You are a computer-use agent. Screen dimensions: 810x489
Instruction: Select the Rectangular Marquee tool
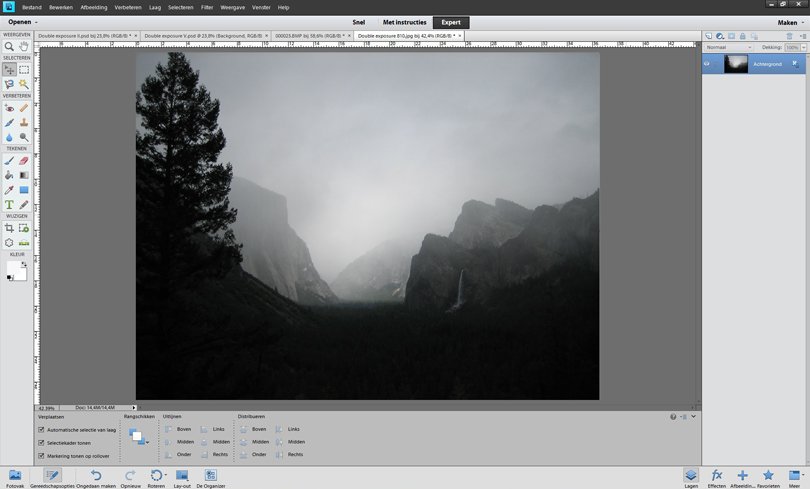click(x=24, y=70)
